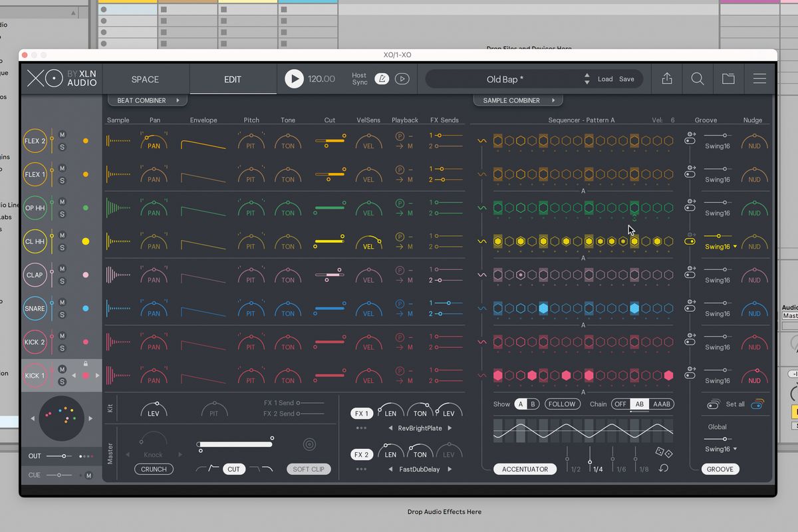The image size is (798, 532).
Task: Click the preview play circle icon next to tempo
Action: click(x=402, y=78)
